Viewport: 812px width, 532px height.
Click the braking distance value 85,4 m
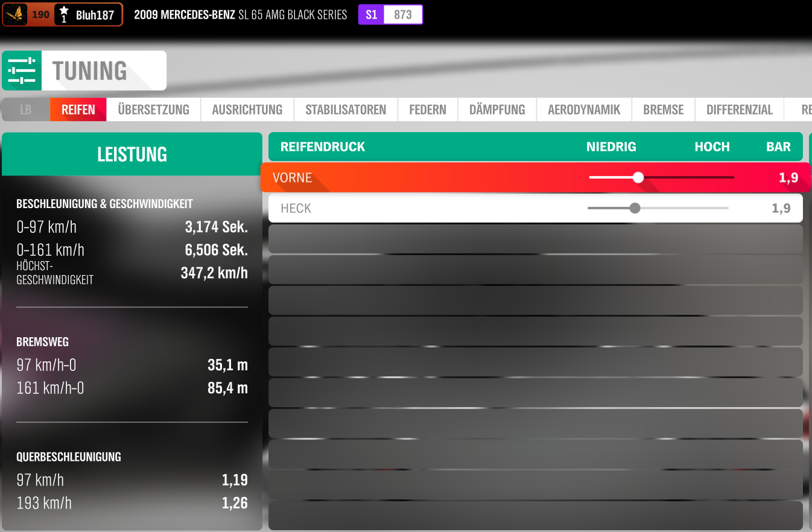pos(228,388)
